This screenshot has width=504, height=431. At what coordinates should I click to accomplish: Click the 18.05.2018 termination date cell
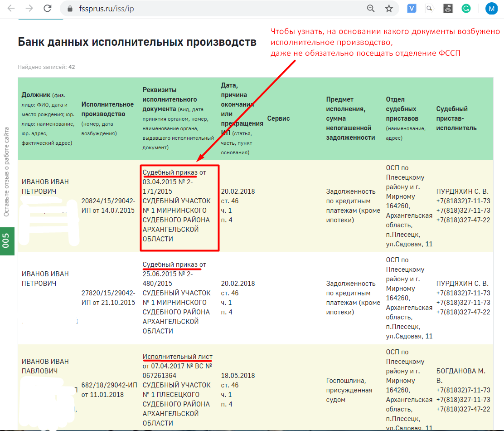tap(238, 390)
